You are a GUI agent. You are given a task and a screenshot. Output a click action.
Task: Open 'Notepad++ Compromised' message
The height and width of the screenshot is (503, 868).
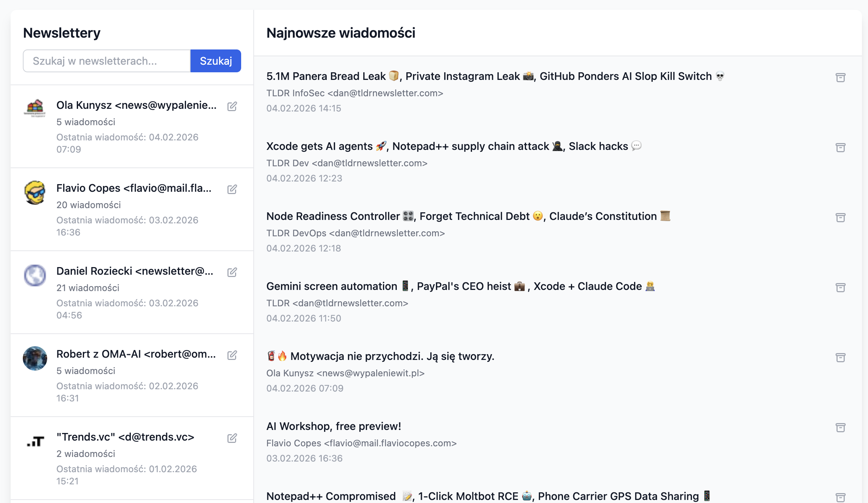pyautogui.click(x=488, y=496)
